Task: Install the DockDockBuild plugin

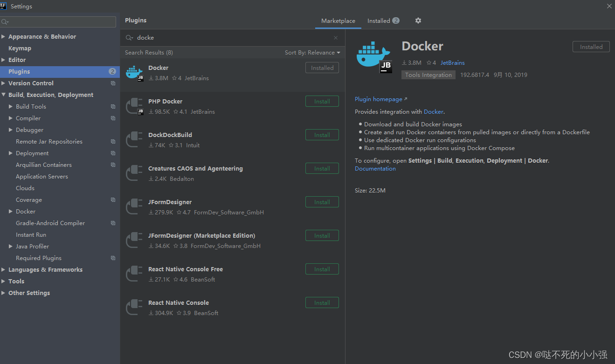Action: click(322, 135)
